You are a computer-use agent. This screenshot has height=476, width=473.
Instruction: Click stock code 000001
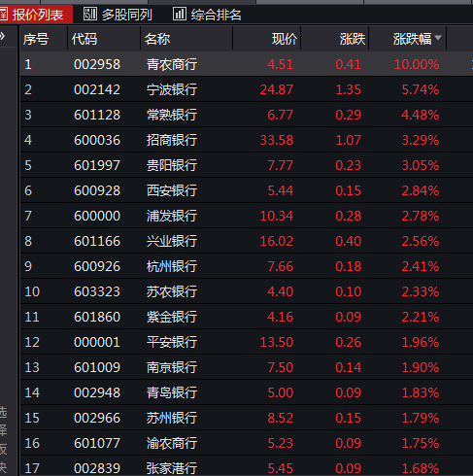[x=97, y=342]
